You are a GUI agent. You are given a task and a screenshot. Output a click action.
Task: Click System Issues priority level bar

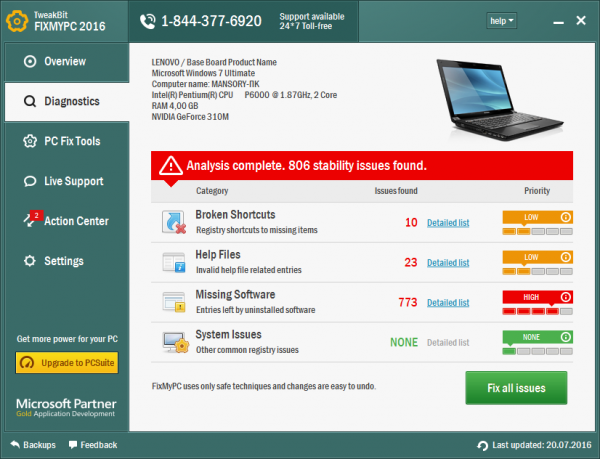click(538, 351)
